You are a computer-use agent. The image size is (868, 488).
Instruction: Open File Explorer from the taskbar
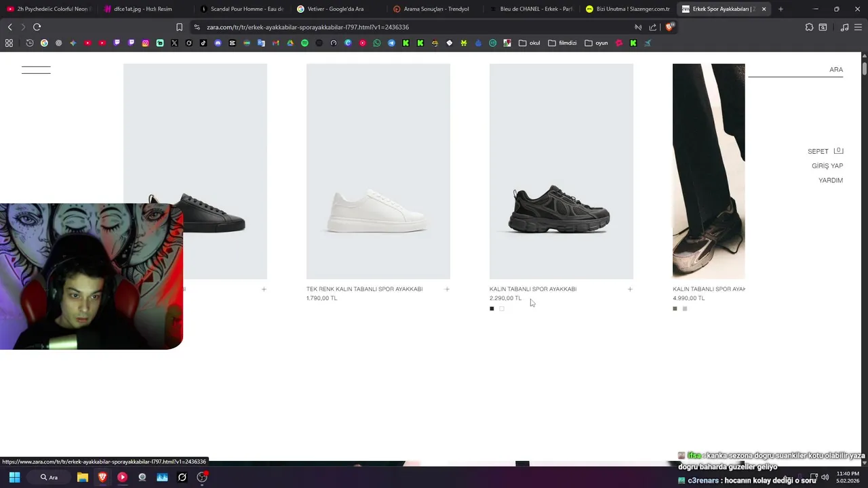[83, 477]
